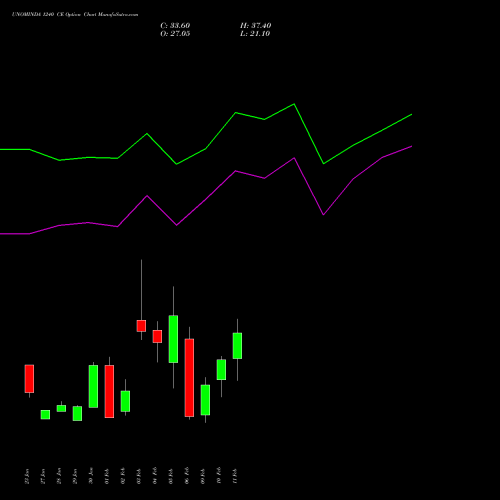Click the red candle above 22 Jan
500x500 pixels.
tap(29, 379)
